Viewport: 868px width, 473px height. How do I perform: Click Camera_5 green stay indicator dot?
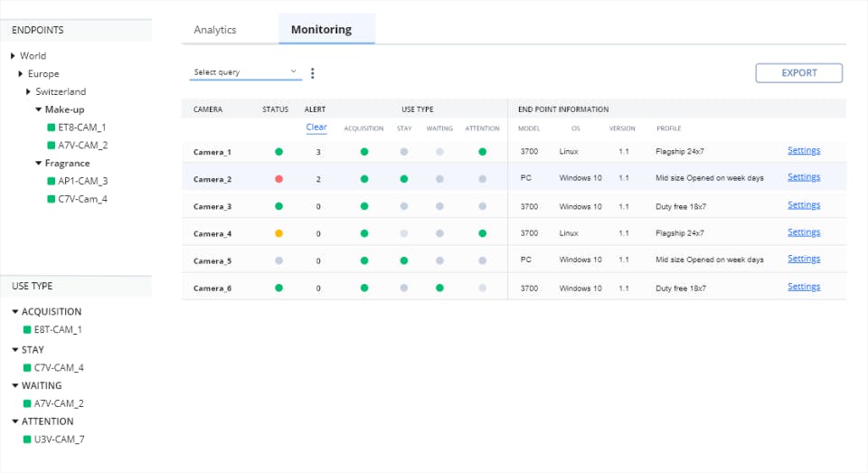point(403,260)
